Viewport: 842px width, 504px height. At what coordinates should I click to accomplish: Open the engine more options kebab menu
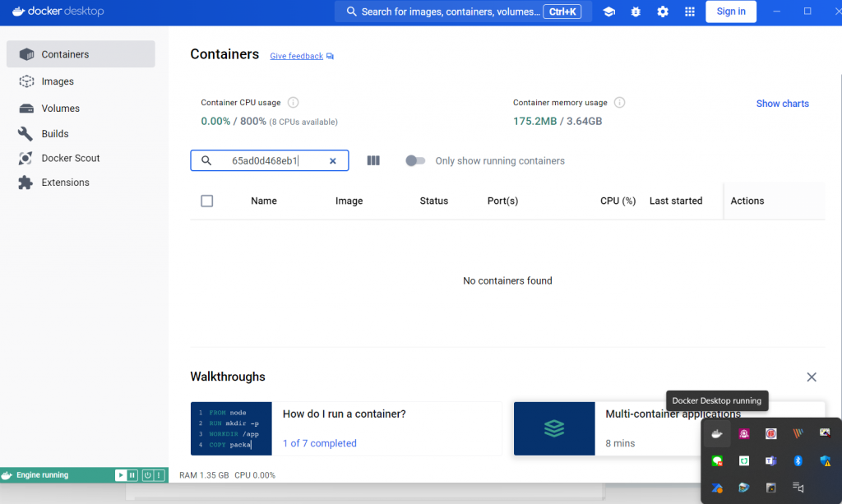[159, 475]
